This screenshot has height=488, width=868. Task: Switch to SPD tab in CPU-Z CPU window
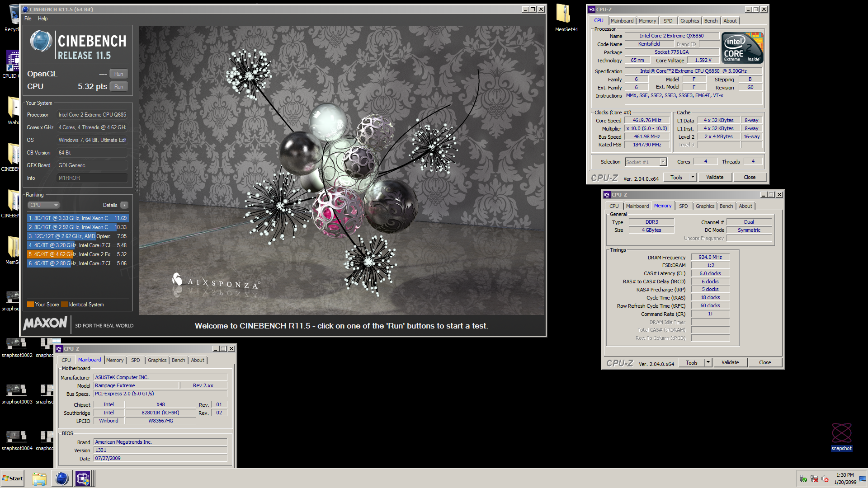[x=668, y=21]
